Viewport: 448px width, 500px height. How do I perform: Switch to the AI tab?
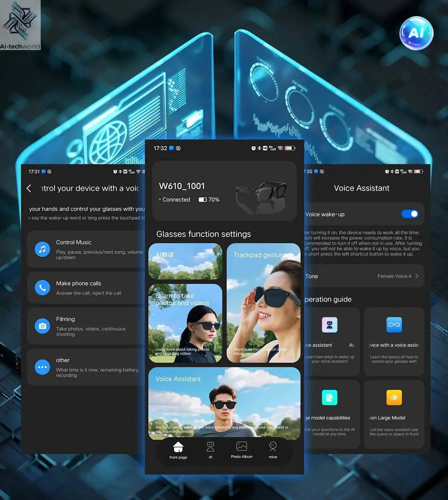210,447
